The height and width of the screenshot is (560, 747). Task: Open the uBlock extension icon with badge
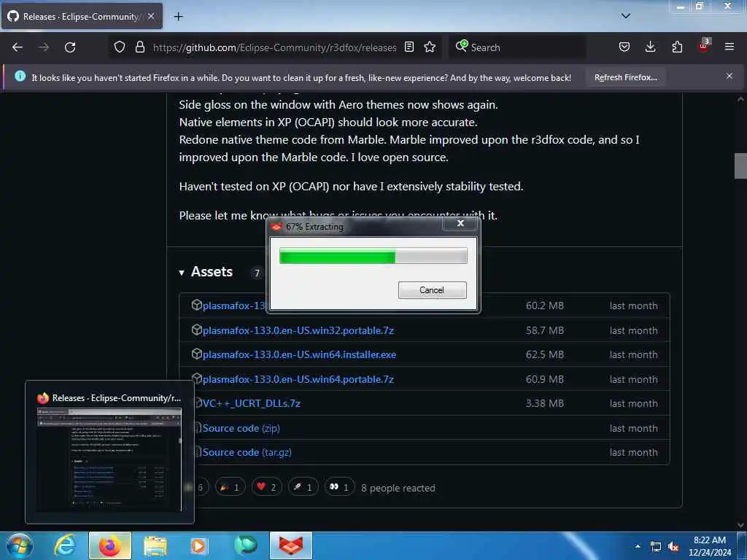tap(704, 46)
